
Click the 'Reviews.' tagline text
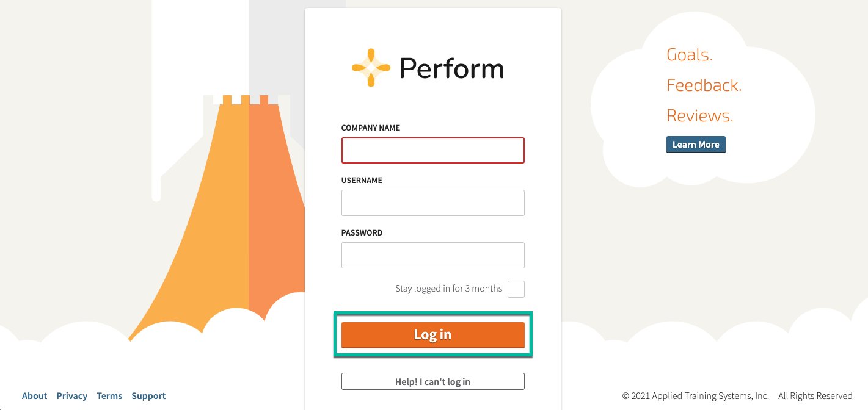(x=699, y=116)
